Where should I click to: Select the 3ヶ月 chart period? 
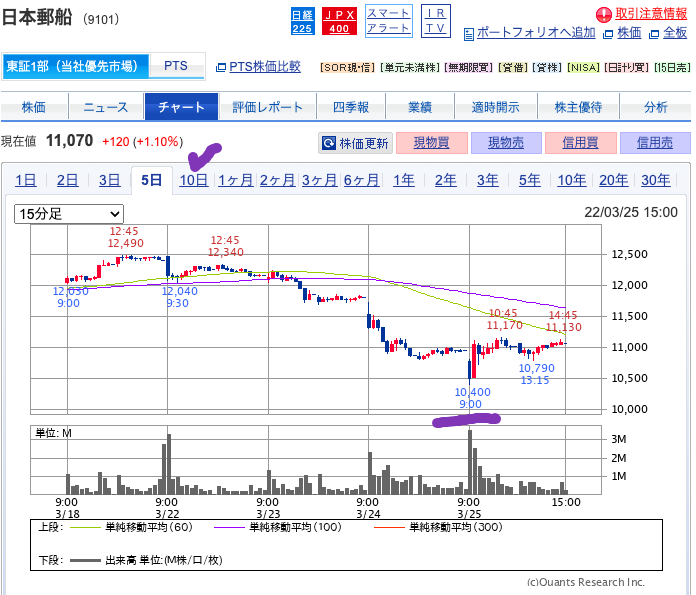coord(320,180)
